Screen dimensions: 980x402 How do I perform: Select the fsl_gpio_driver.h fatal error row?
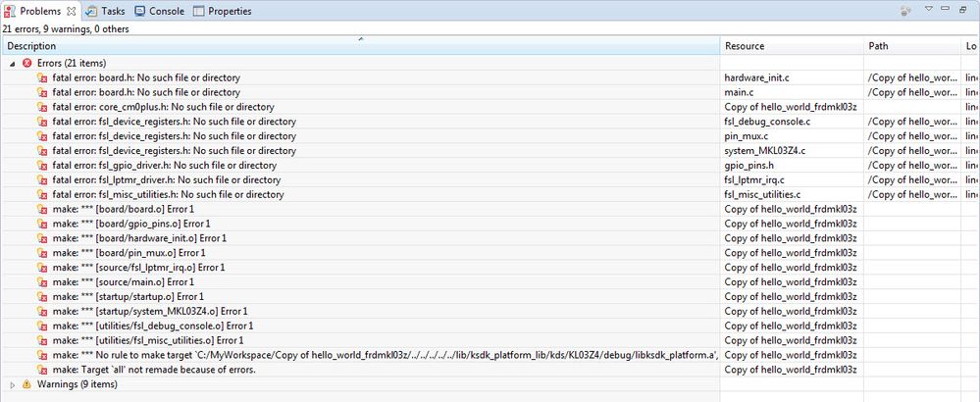pyautogui.click(x=165, y=166)
